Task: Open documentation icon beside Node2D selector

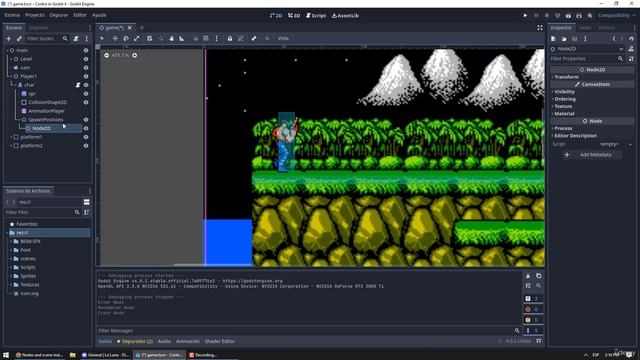Action: click(x=631, y=49)
